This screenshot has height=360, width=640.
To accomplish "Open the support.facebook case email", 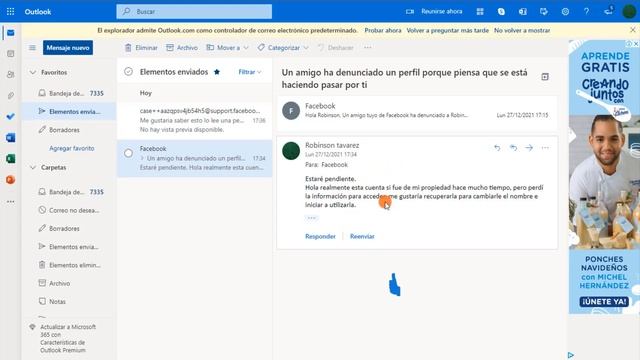I will [195, 120].
